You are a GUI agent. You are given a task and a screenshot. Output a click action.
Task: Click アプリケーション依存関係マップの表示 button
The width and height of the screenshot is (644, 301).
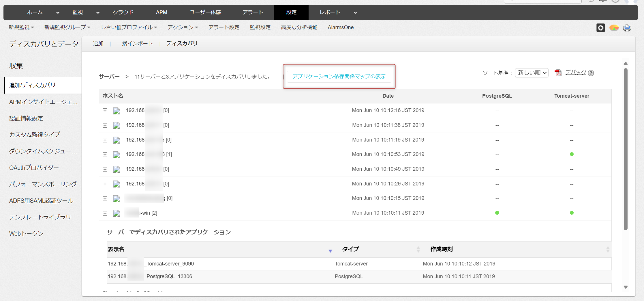click(339, 77)
